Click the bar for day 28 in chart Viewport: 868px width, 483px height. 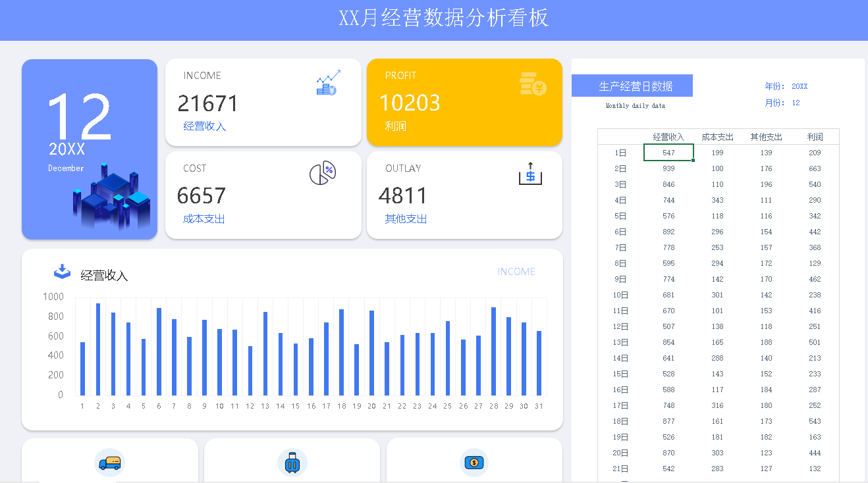click(x=494, y=351)
